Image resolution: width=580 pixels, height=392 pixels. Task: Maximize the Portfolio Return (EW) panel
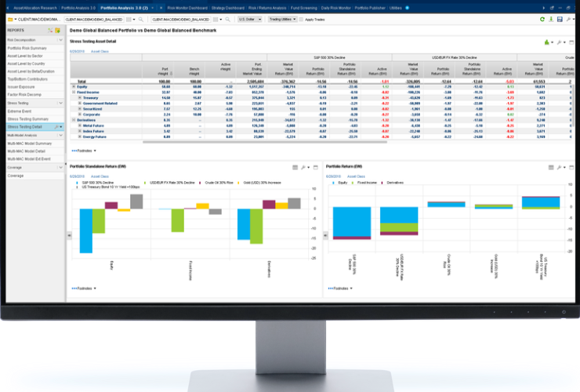569,167
